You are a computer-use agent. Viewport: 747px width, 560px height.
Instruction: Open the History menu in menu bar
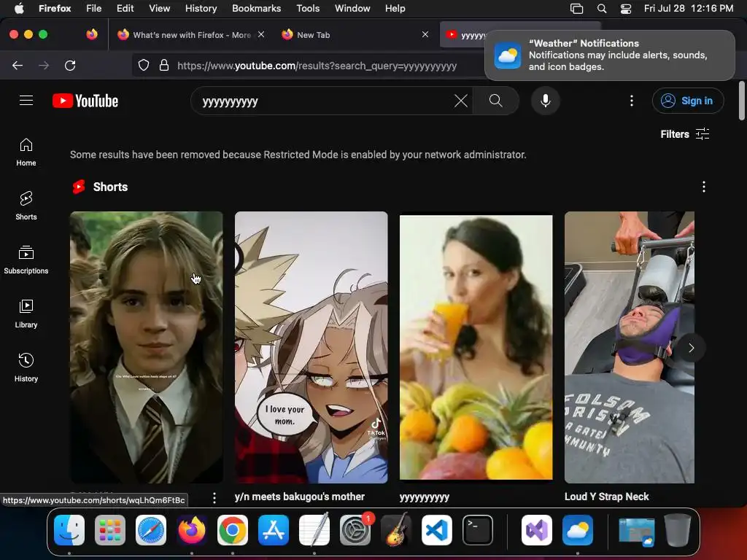tap(201, 8)
